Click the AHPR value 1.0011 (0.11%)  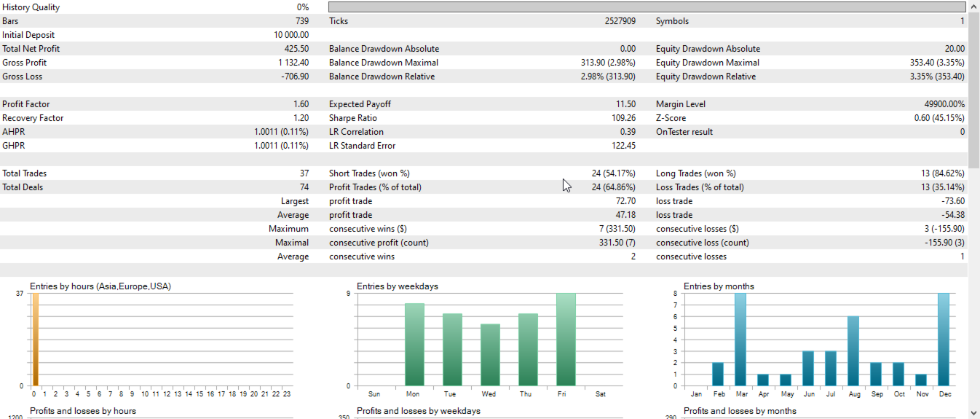281,132
